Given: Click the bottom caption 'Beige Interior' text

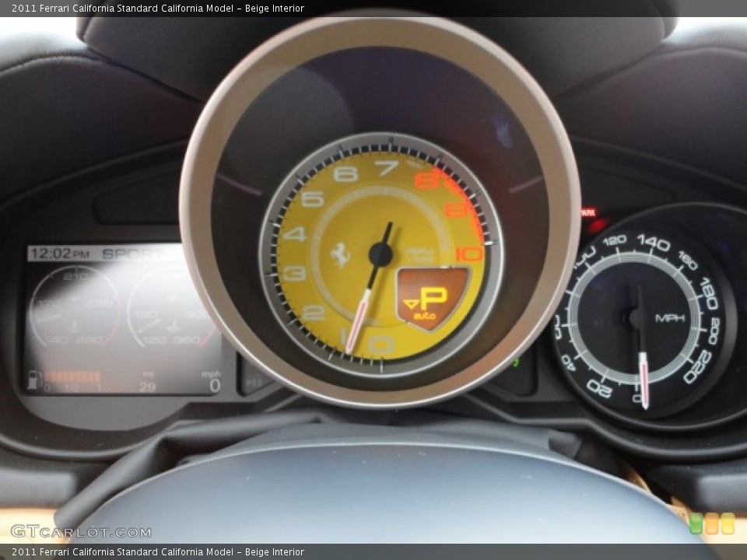Looking at the screenshot, I should click(275, 552).
